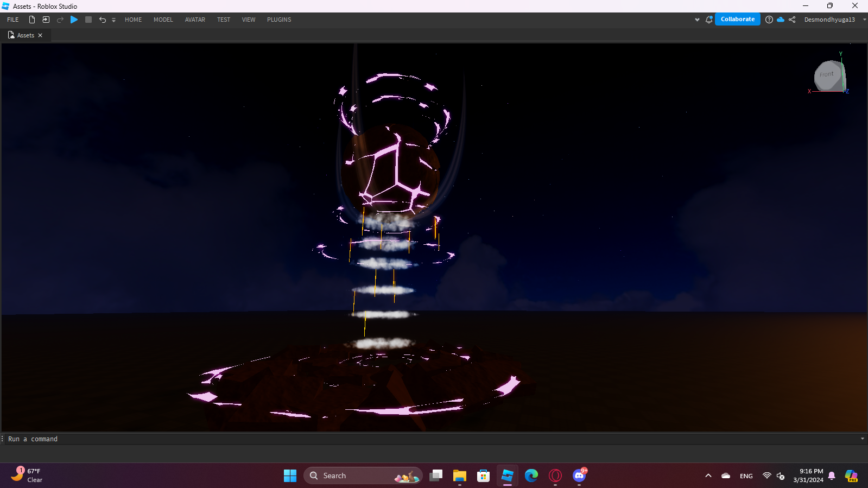Screen dimensions: 868x488
Task: Open Copilot icon in taskbar corner
Action: point(851,476)
